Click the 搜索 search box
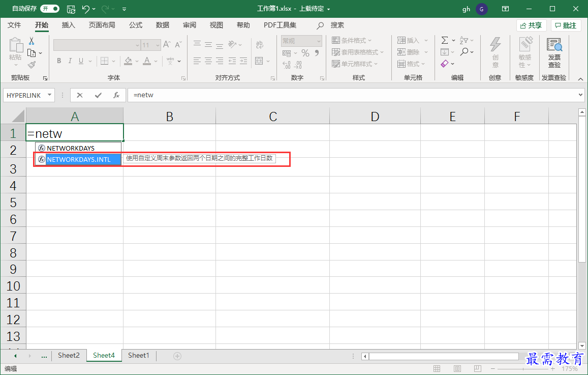Viewport: 588px width, 375px height. click(330, 25)
